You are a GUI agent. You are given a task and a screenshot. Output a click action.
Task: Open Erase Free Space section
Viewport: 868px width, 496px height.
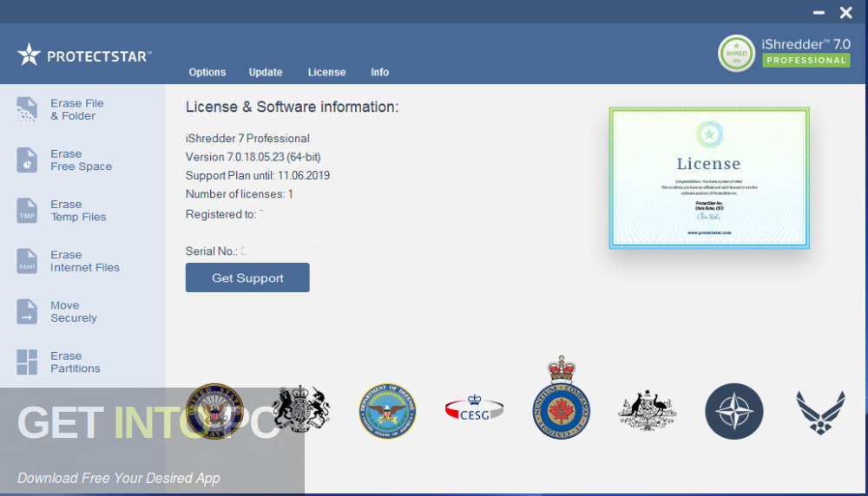coord(82,160)
